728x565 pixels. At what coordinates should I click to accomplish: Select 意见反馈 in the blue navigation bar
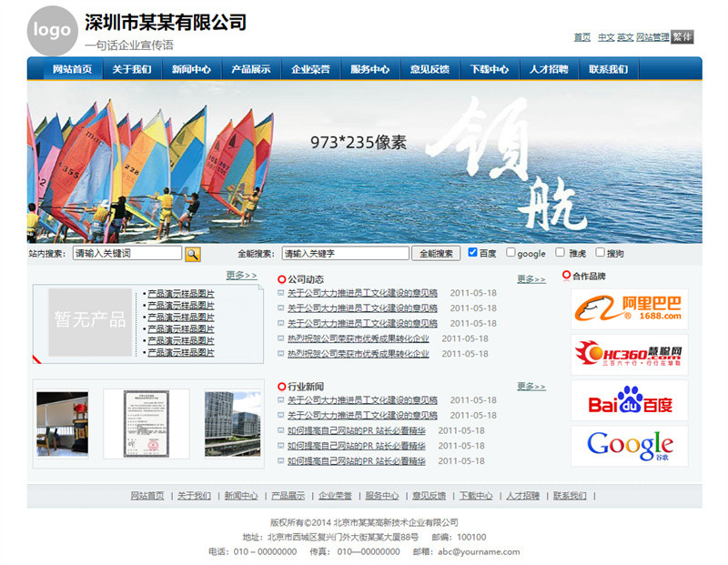coord(430,69)
